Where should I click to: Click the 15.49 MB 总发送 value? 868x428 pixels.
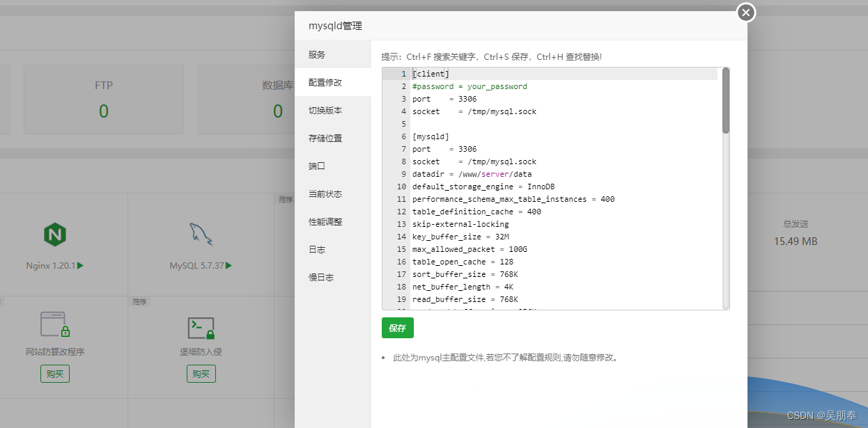796,241
